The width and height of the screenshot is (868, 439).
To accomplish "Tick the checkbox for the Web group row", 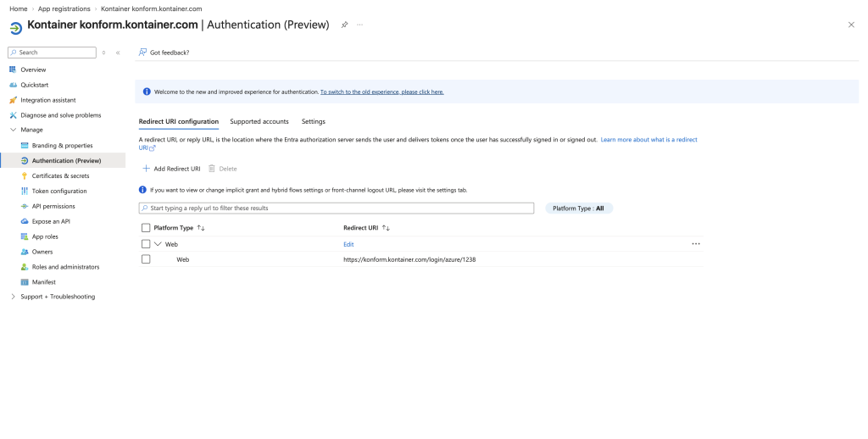I will pyautogui.click(x=146, y=244).
